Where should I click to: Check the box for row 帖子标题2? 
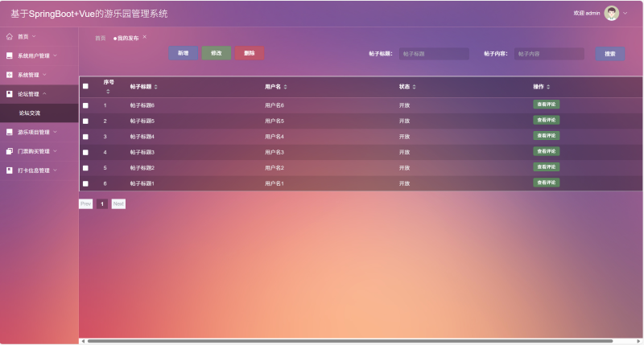(85, 168)
